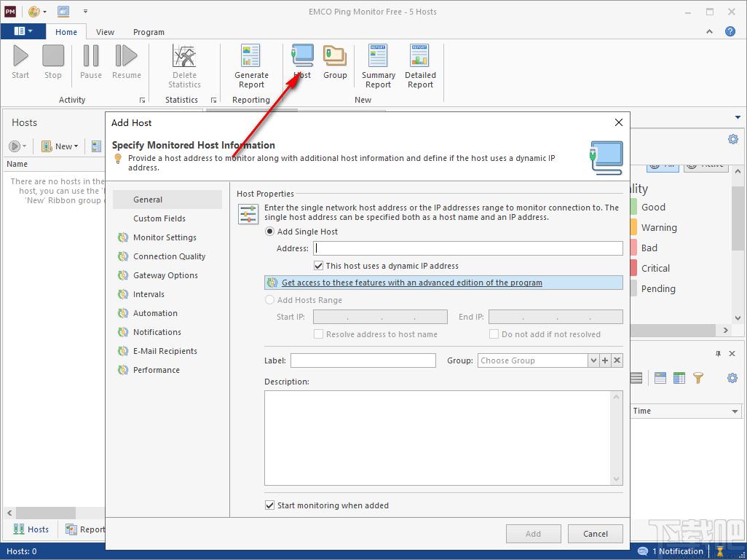Click the Statistics group dialog launcher
Image resolution: width=747 pixels, height=560 pixels.
coord(213,100)
